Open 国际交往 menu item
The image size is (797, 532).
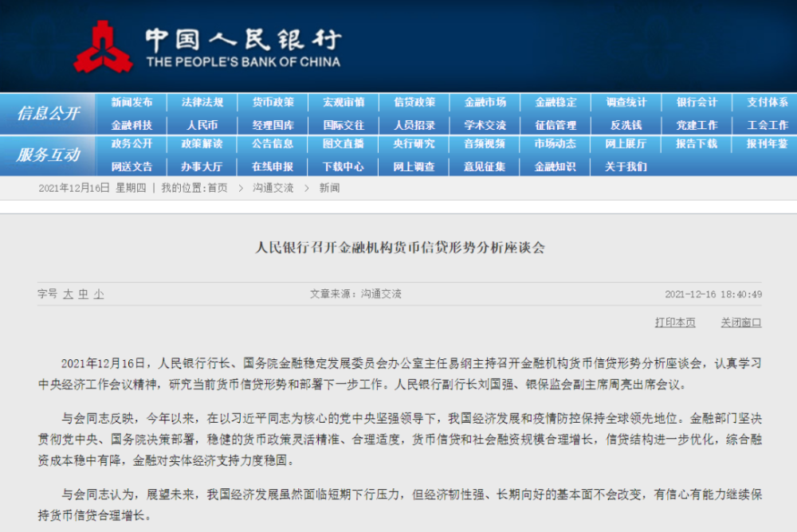pos(344,125)
